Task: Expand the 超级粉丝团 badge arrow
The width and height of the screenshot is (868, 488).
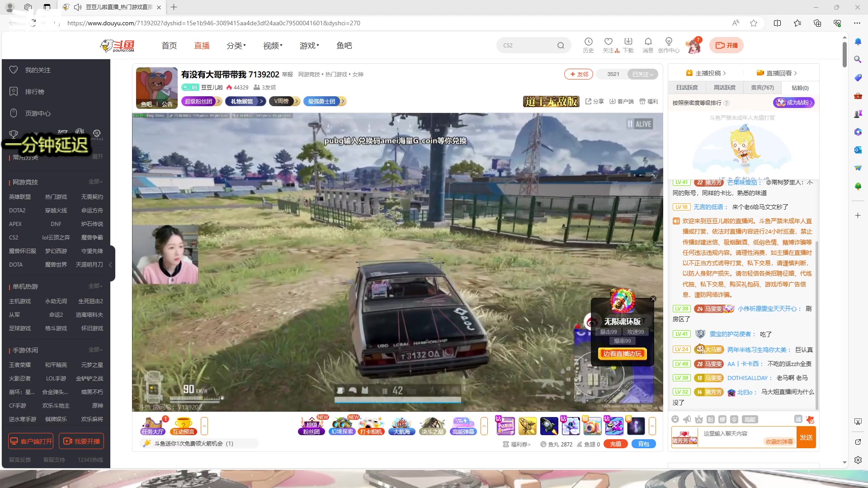Action: point(218,101)
